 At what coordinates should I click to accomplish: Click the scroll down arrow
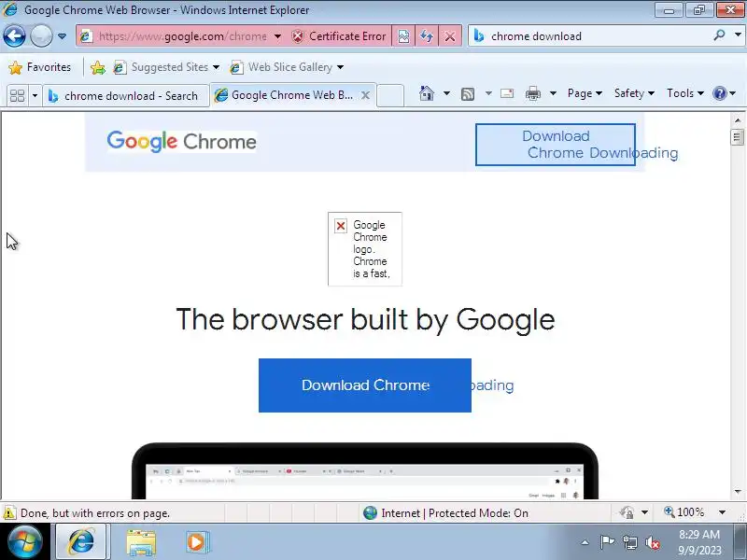738,492
